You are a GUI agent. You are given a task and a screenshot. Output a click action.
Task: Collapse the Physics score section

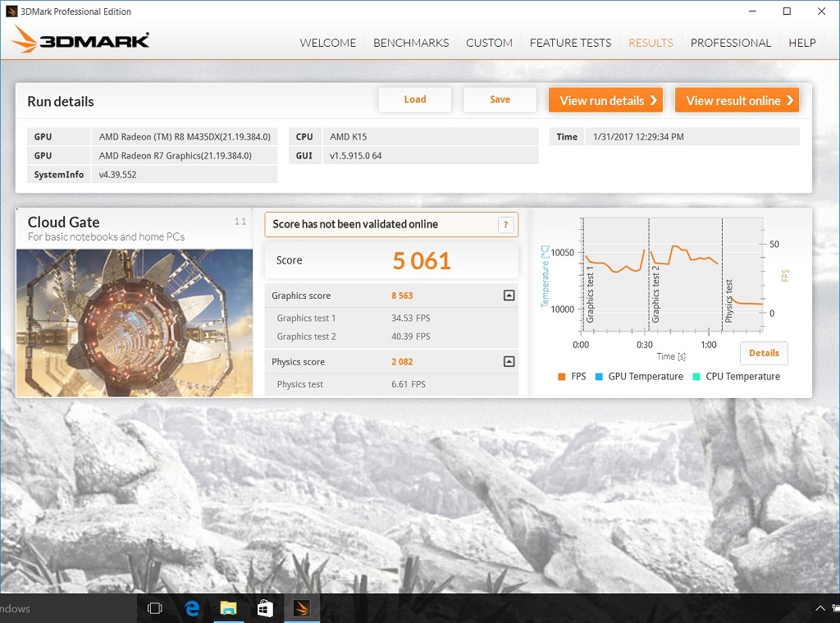pos(509,362)
